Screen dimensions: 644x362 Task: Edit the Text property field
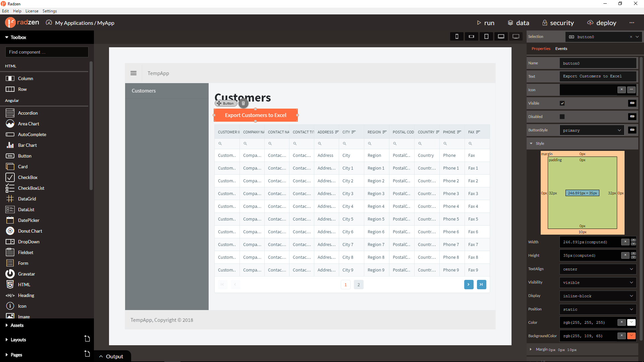click(598, 76)
